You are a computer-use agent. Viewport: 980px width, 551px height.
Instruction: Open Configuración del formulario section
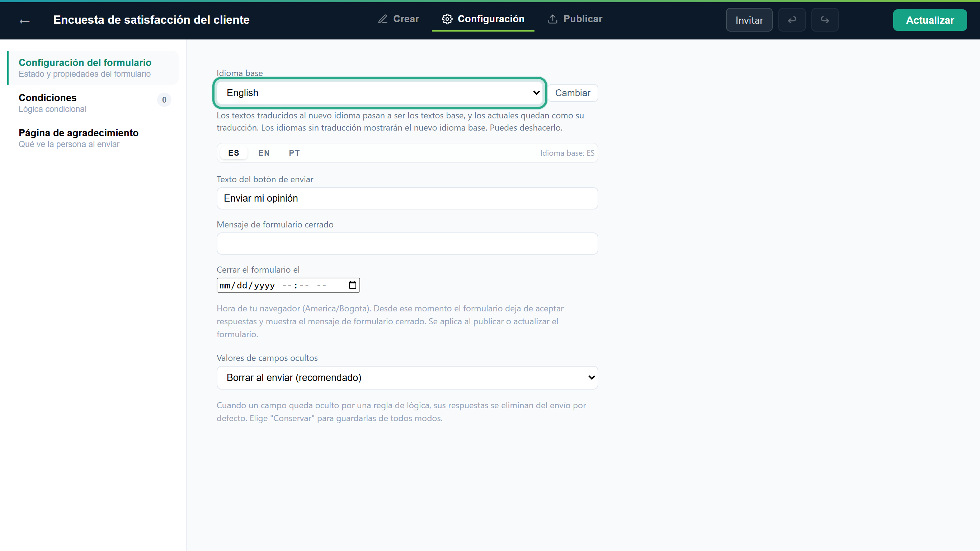click(x=93, y=68)
